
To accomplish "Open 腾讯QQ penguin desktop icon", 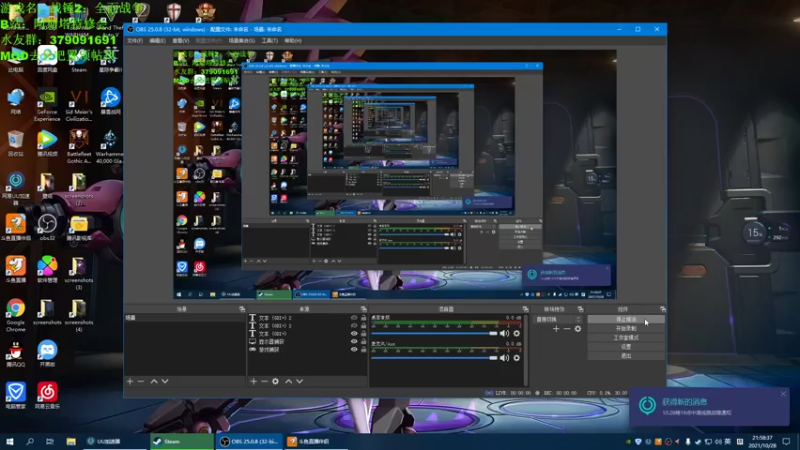I will [16, 354].
